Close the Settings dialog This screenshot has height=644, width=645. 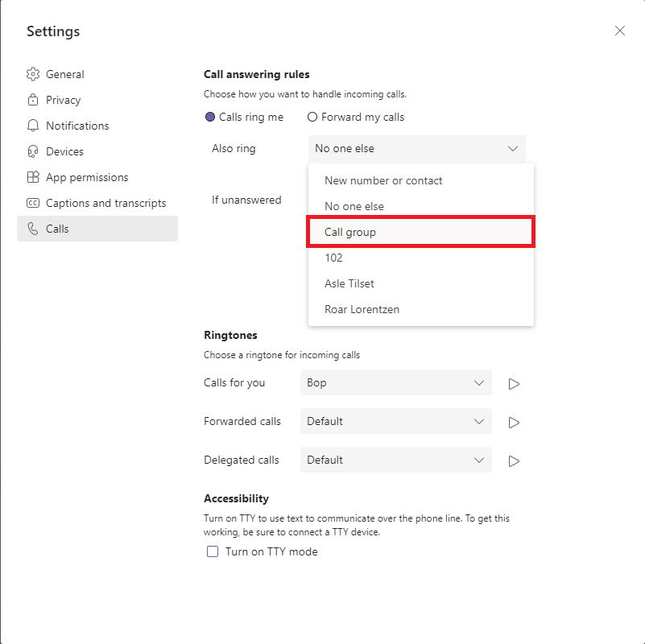619,31
